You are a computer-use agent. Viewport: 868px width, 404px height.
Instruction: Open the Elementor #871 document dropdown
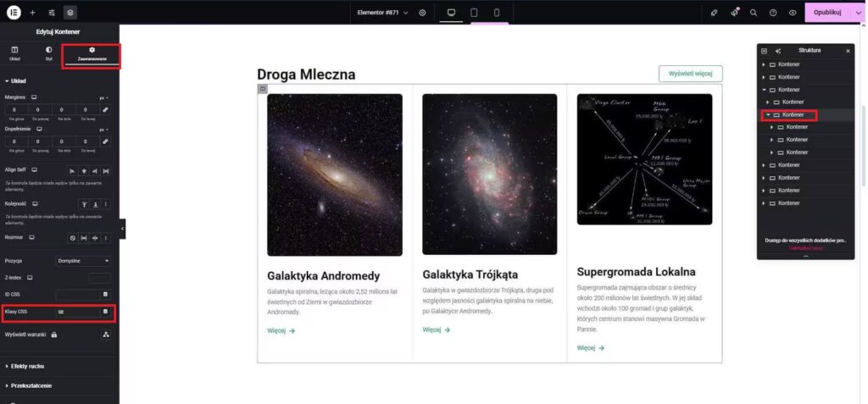382,12
